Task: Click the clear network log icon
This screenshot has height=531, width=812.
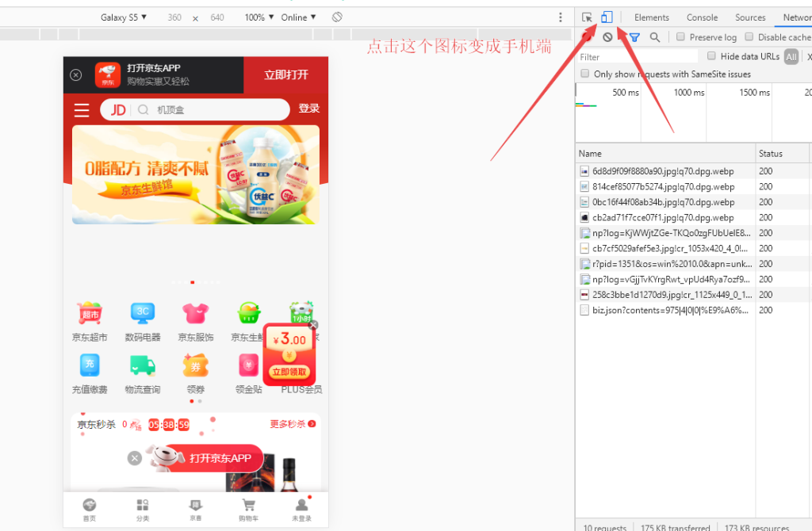Action: (x=607, y=36)
